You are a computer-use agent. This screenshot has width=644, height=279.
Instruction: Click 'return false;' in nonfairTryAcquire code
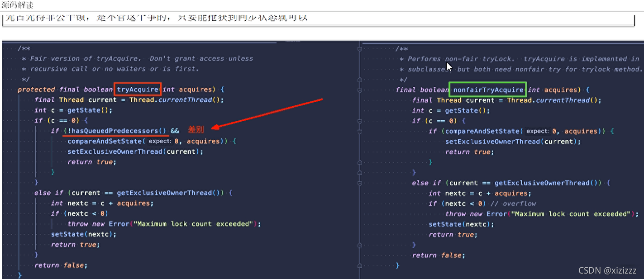(439, 255)
